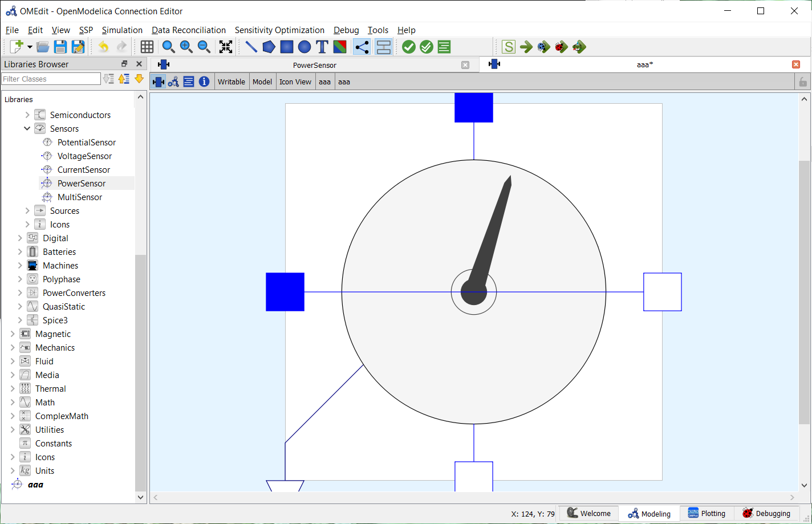Screen dimensions: 812x524
Task: Switch to Diagram View mode
Action: (173, 81)
